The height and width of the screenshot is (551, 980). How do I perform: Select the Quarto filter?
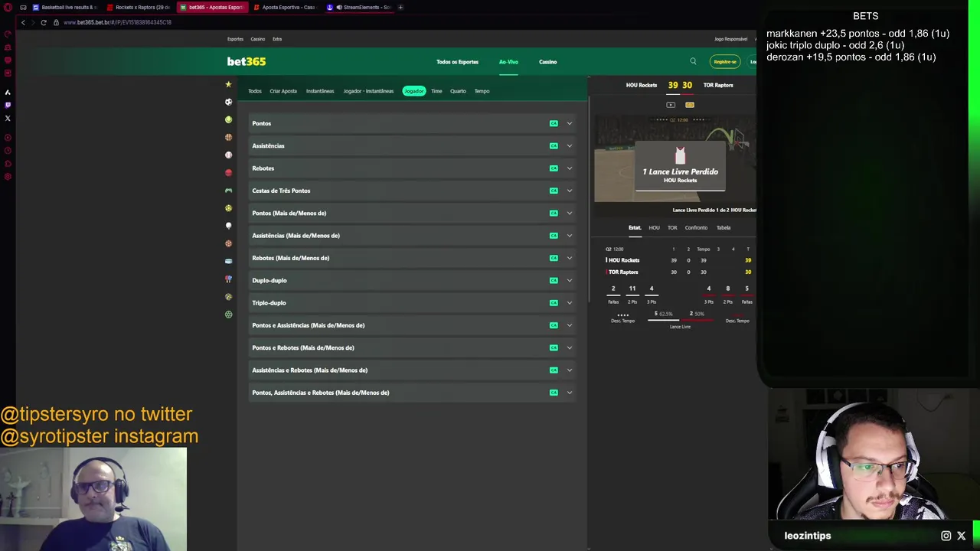click(458, 91)
